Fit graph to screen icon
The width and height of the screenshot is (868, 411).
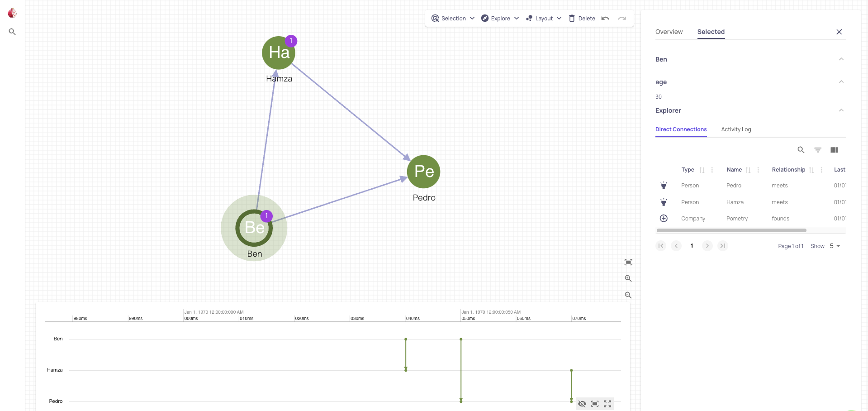click(628, 263)
